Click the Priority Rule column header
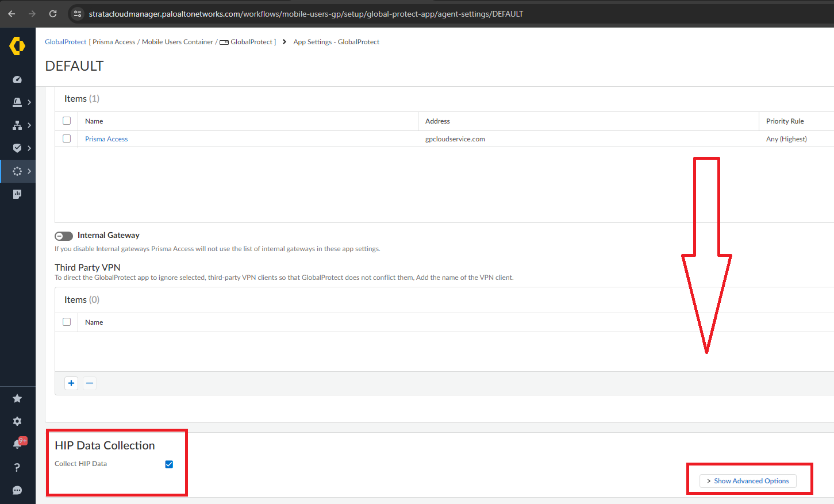The width and height of the screenshot is (834, 504). 785,121
